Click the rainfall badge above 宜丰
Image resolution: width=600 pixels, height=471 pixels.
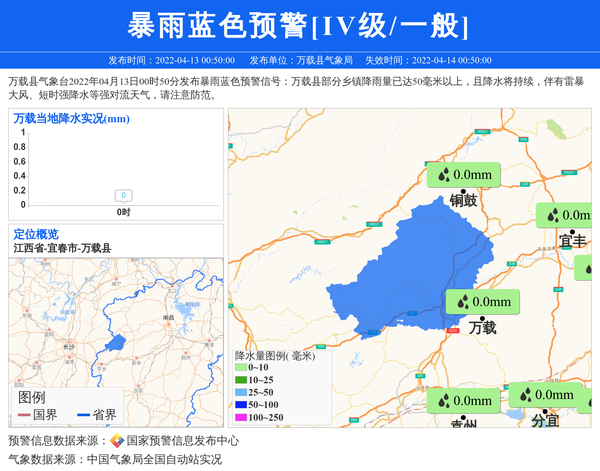[x=566, y=215]
